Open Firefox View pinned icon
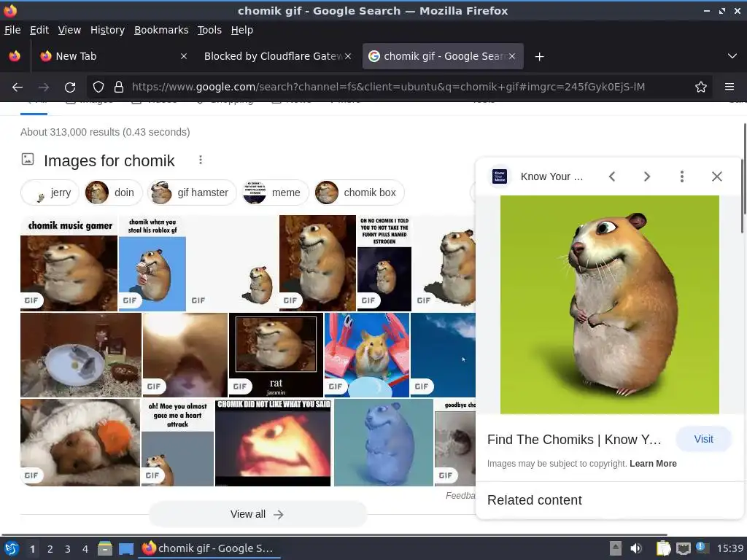The image size is (747, 560). (x=15, y=56)
